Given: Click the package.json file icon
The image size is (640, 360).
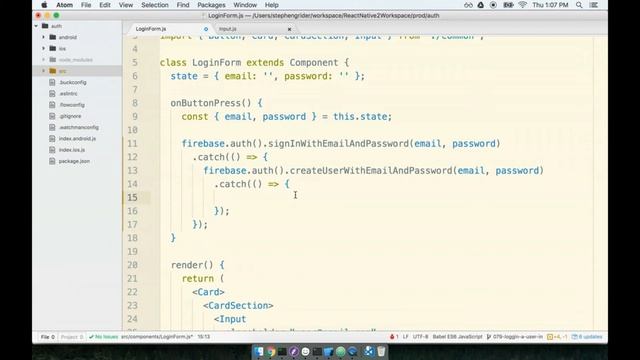Looking at the screenshot, I should click(x=52, y=161).
